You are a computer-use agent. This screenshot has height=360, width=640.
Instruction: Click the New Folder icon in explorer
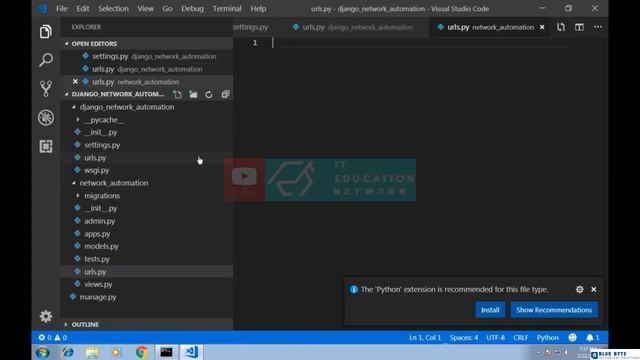click(x=193, y=94)
